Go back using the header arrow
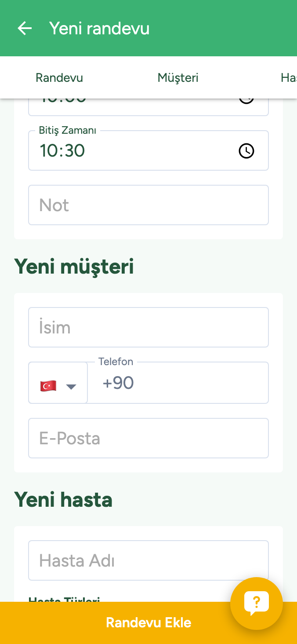 [x=25, y=29]
